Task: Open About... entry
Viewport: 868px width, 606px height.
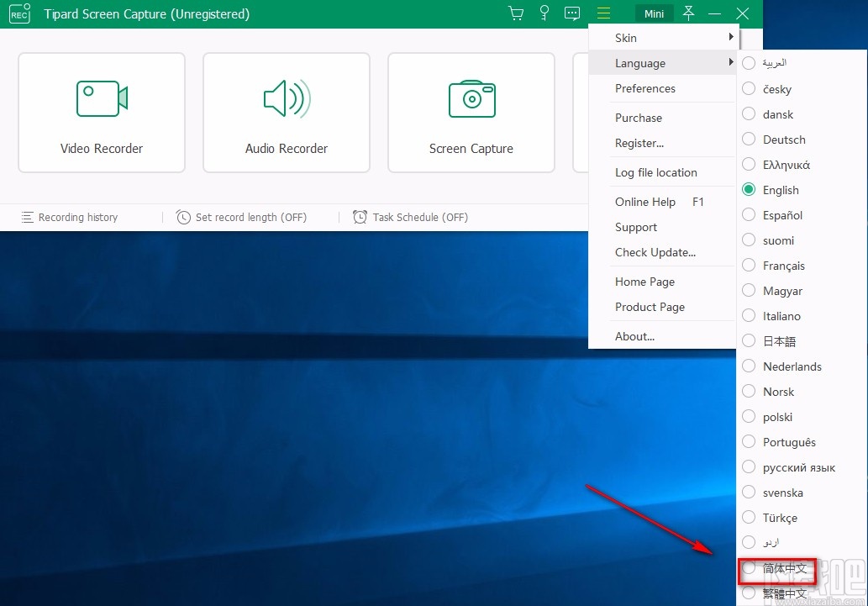Action: [x=662, y=336]
